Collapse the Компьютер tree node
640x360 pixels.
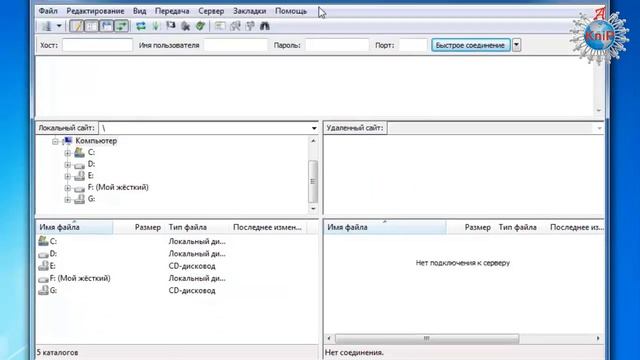(x=56, y=141)
